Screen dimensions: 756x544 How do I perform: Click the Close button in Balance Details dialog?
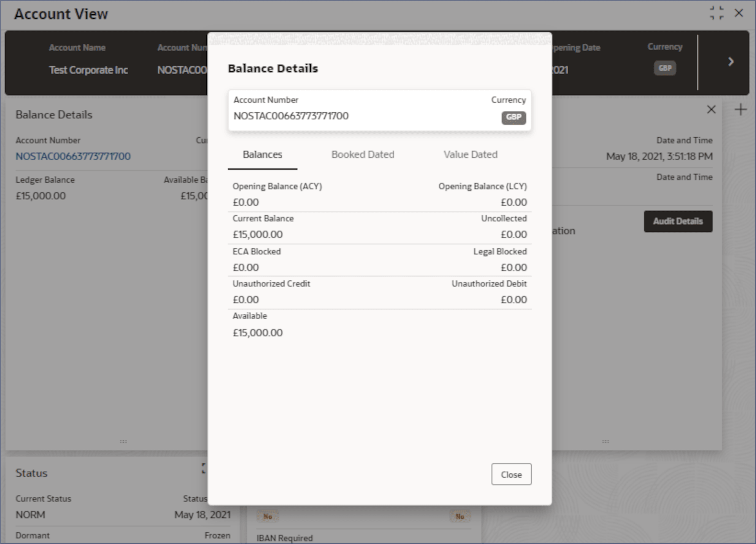coord(511,474)
